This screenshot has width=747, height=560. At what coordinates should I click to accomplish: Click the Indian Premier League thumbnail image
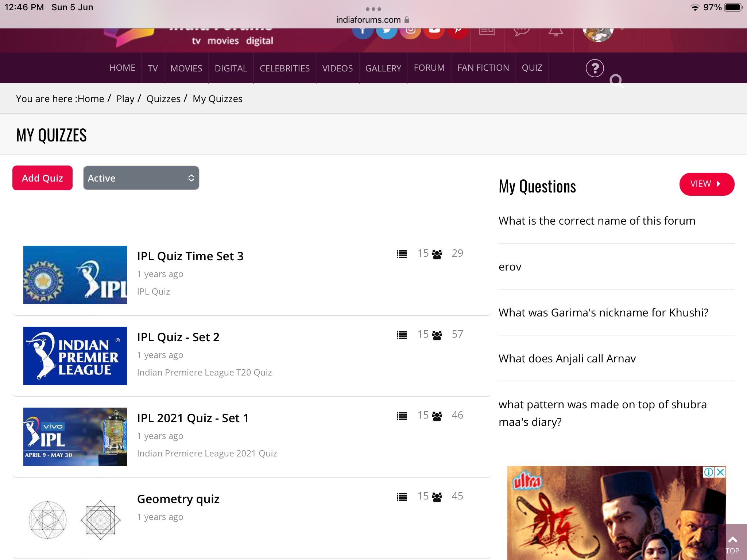pyautogui.click(x=75, y=356)
